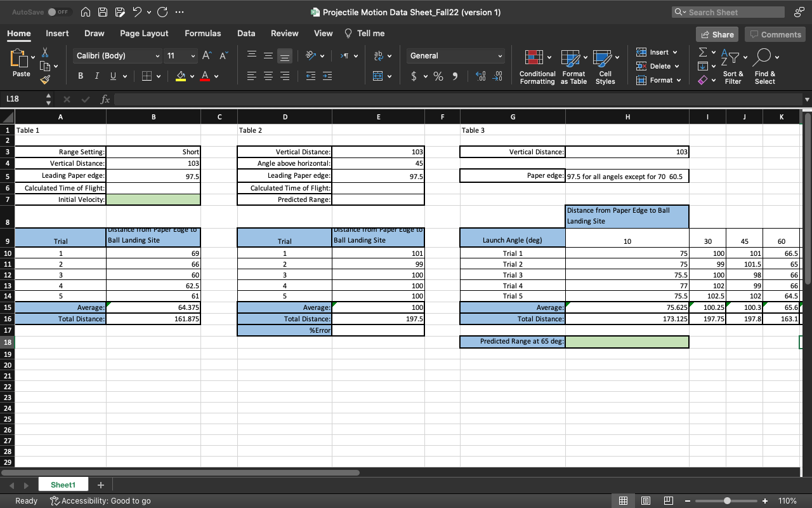Click the Insert Function fx icon
The height and width of the screenshot is (508, 812).
pos(105,99)
